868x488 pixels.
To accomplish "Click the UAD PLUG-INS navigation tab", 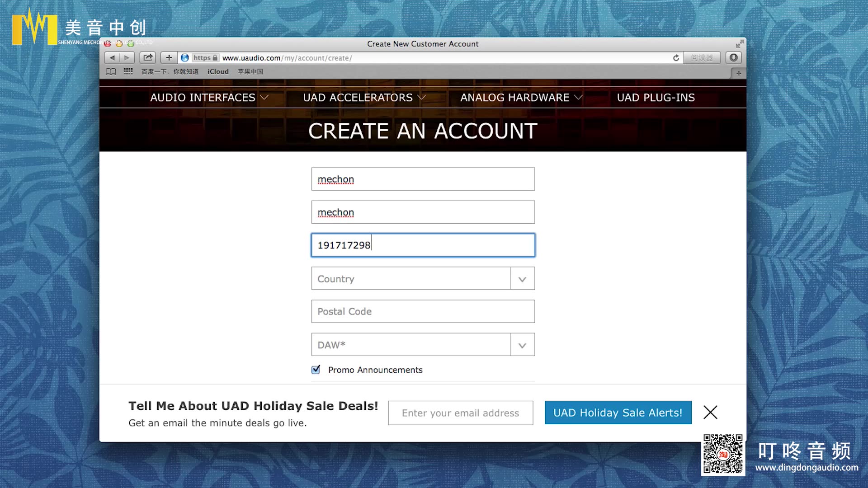I will pyautogui.click(x=656, y=97).
